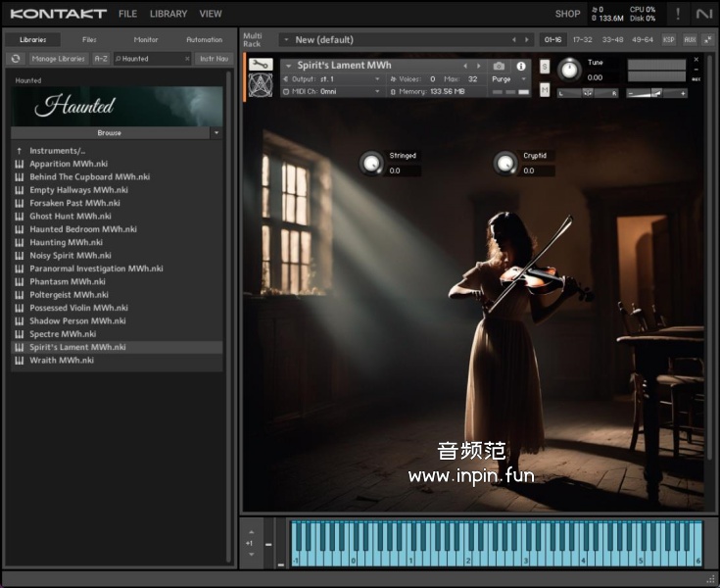The width and height of the screenshot is (720, 588).
Task: Open the instrument info icon
Action: tap(521, 66)
